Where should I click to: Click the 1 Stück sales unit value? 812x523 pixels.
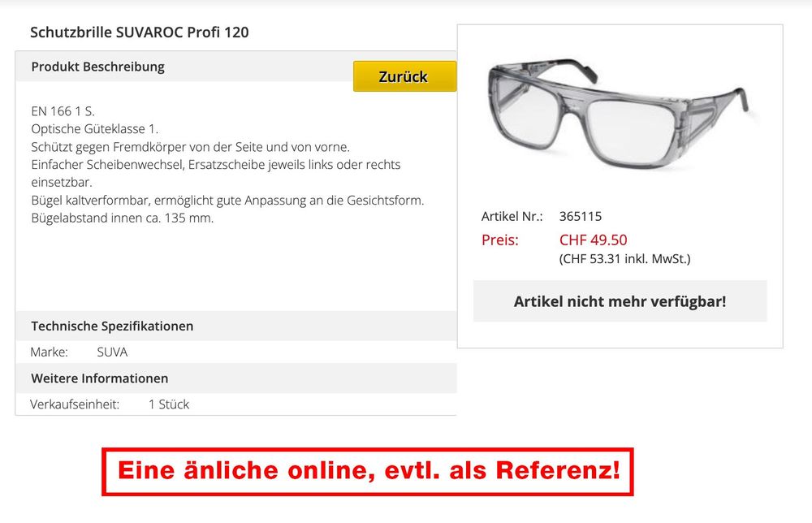169,404
